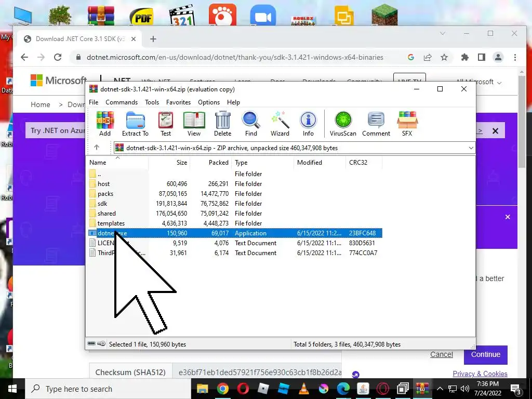
Task: Open Microsoft Edge from taskbar
Action: [x=343, y=389]
